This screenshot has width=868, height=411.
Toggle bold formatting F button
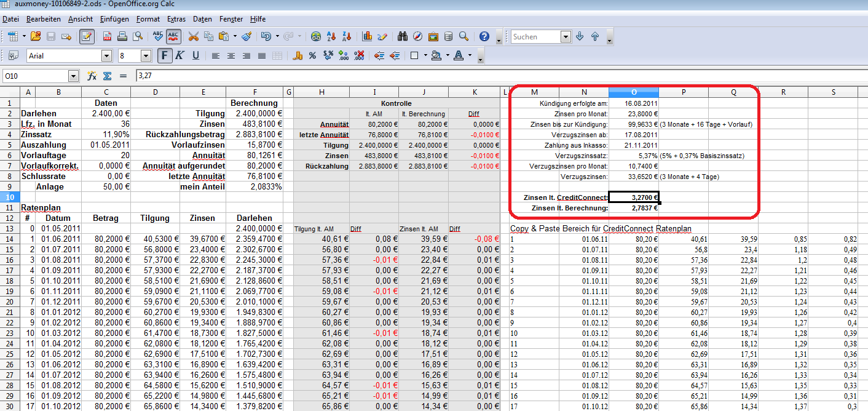(x=164, y=56)
